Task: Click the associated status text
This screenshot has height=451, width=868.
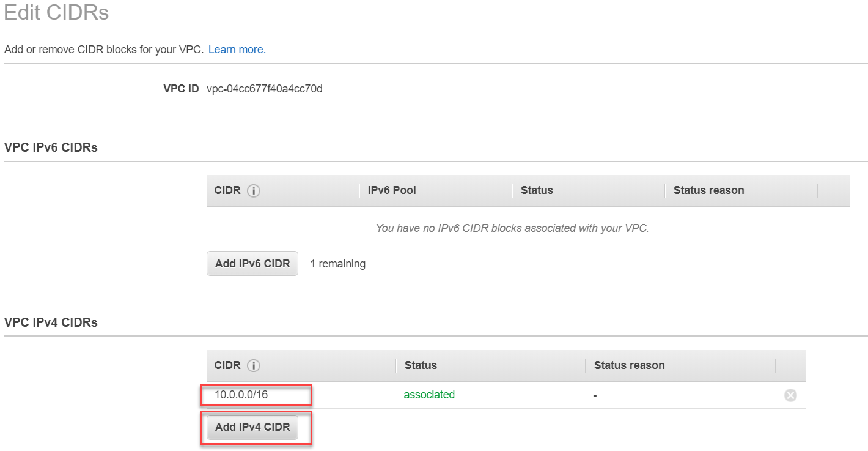Action: pyautogui.click(x=429, y=395)
